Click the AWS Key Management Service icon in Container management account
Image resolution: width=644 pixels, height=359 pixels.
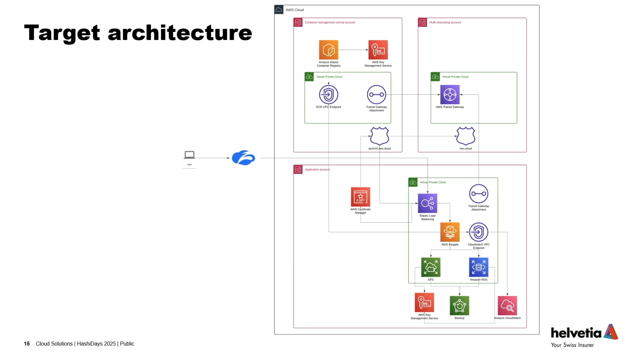[x=378, y=50]
